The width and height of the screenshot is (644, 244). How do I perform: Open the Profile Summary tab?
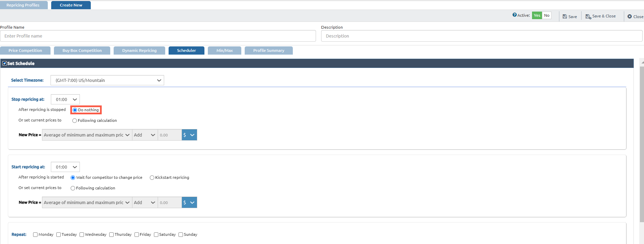(269, 51)
